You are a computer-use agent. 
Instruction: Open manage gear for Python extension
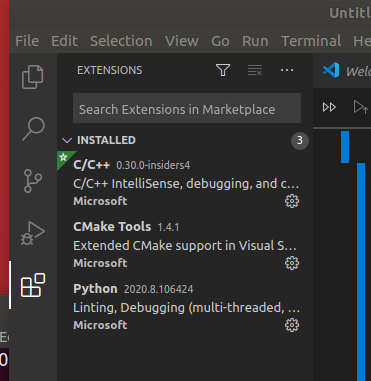[x=292, y=325]
